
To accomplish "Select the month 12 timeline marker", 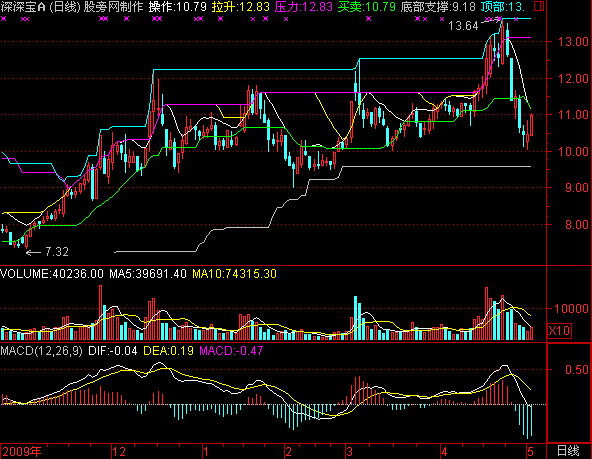I will pyautogui.click(x=119, y=451).
